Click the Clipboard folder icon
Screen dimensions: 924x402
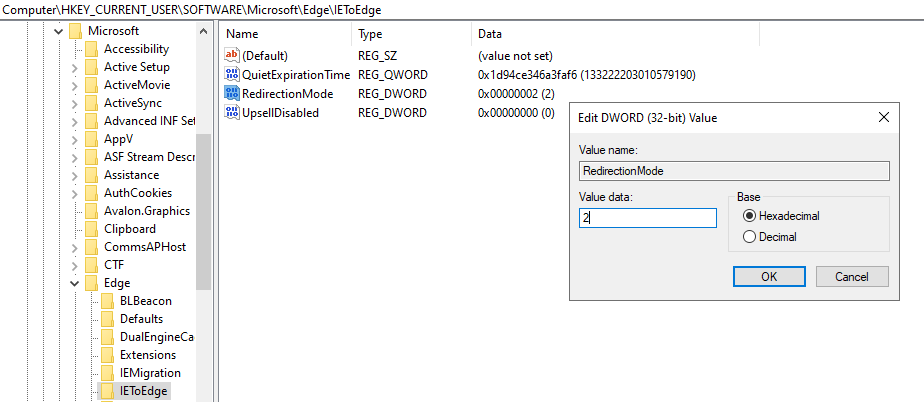[91, 229]
